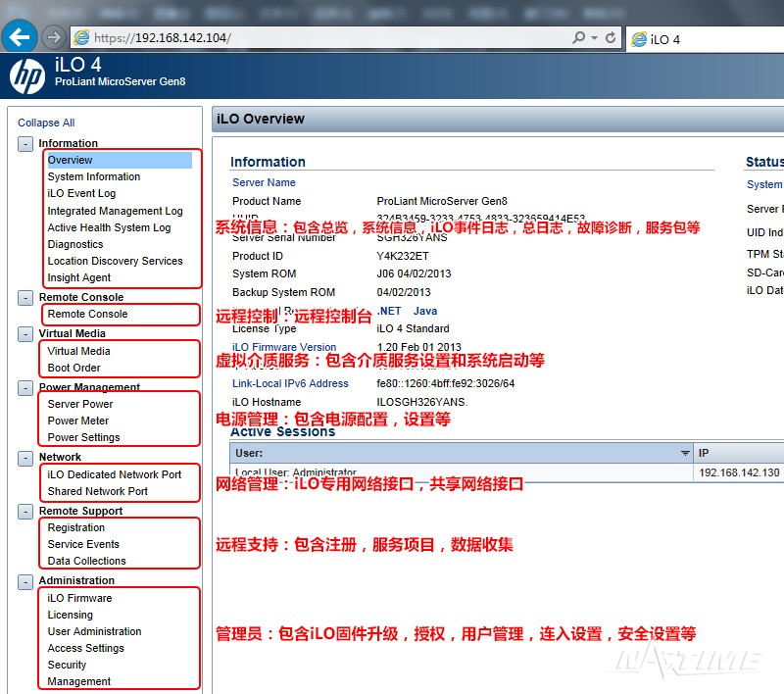
Task: Open Shared Network Port page
Action: [x=97, y=491]
